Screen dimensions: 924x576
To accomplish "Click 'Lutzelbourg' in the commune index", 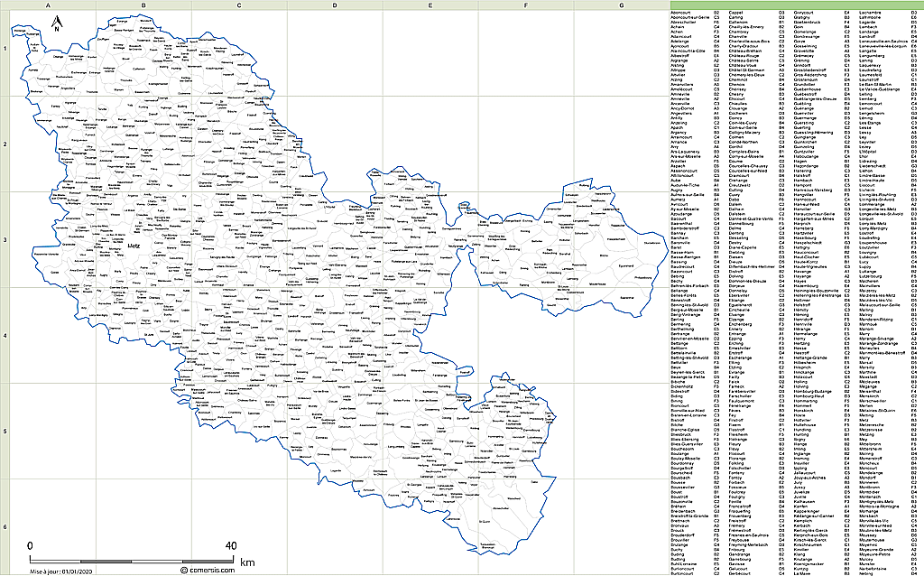I will pos(871,276).
